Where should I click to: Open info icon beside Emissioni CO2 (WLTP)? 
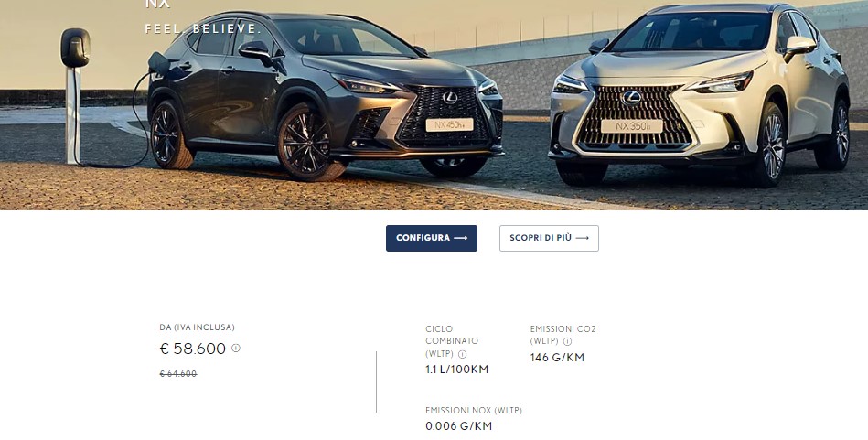pos(567,341)
